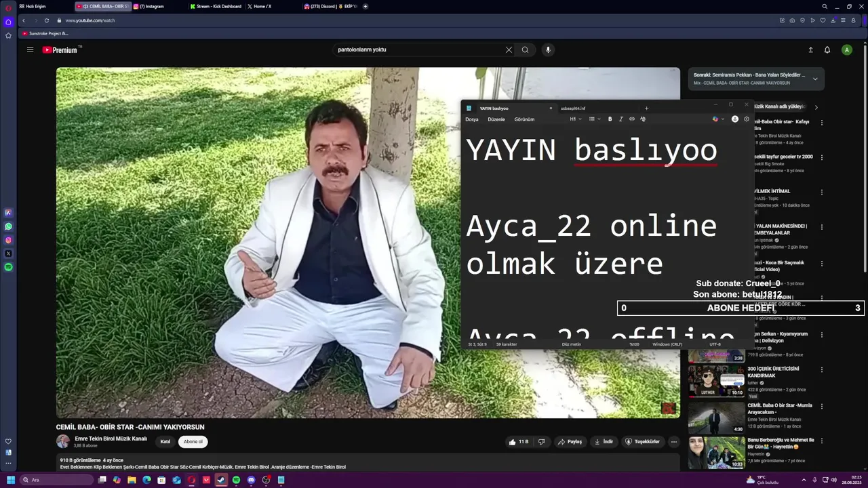Image resolution: width=868 pixels, height=488 pixels.
Task: Open the Düzenle menu in Notepad
Action: point(496,119)
